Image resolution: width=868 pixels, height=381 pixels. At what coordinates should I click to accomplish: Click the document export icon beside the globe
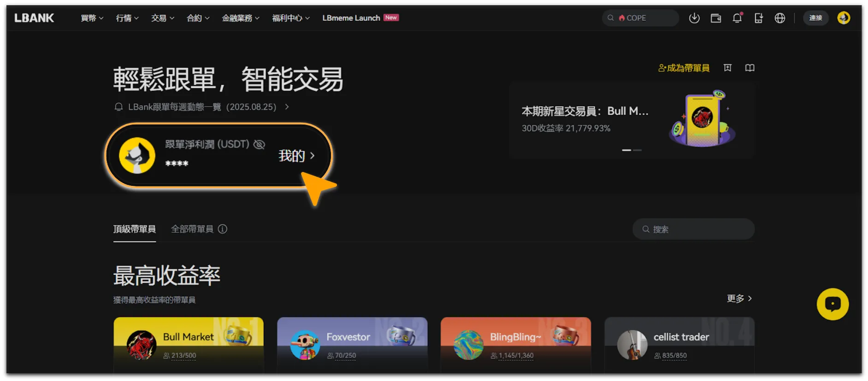click(x=758, y=18)
